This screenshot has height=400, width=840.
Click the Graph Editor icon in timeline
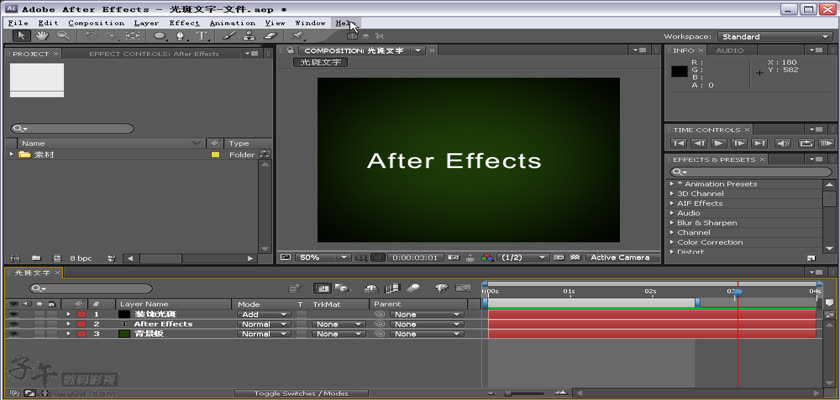tap(463, 289)
